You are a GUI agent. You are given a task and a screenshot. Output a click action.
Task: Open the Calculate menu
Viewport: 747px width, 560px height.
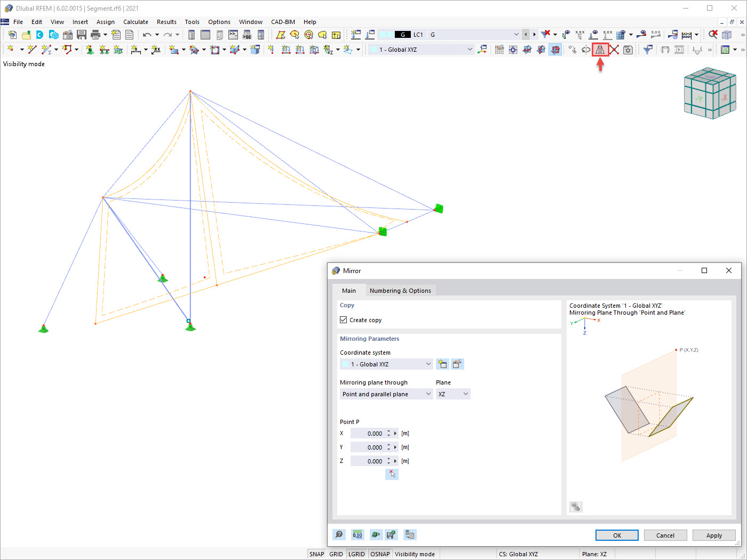(x=136, y=22)
